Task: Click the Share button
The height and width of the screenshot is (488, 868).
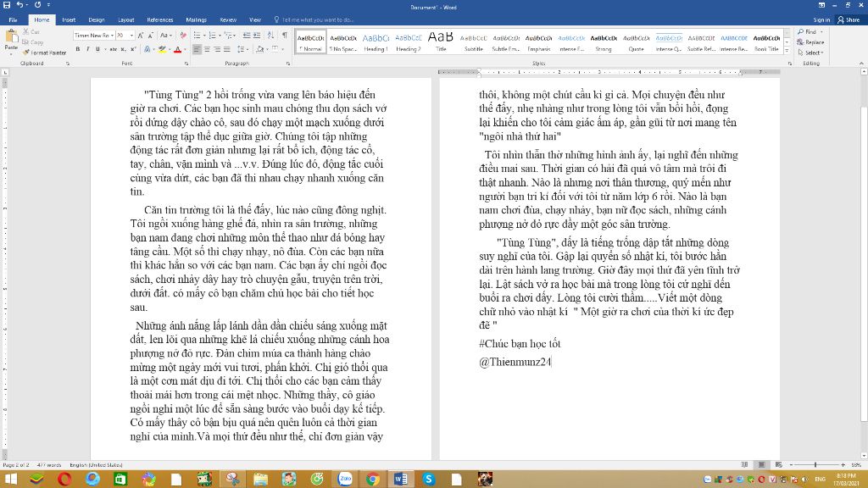Action: pyautogui.click(x=849, y=19)
